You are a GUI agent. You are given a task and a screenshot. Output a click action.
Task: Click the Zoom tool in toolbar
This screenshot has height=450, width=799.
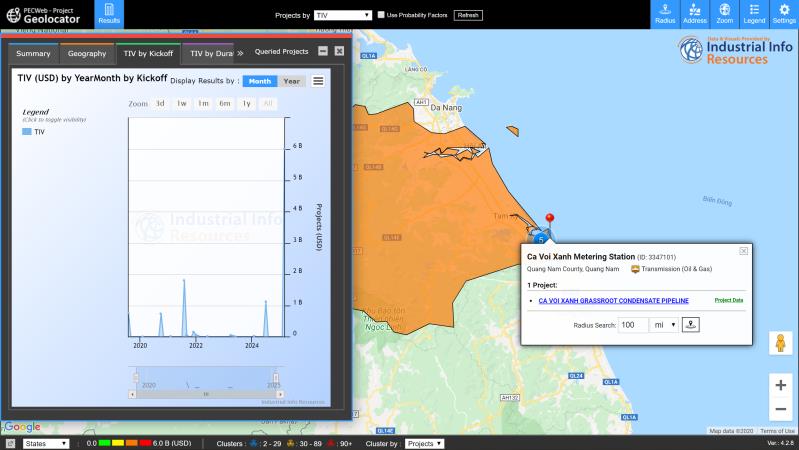725,14
